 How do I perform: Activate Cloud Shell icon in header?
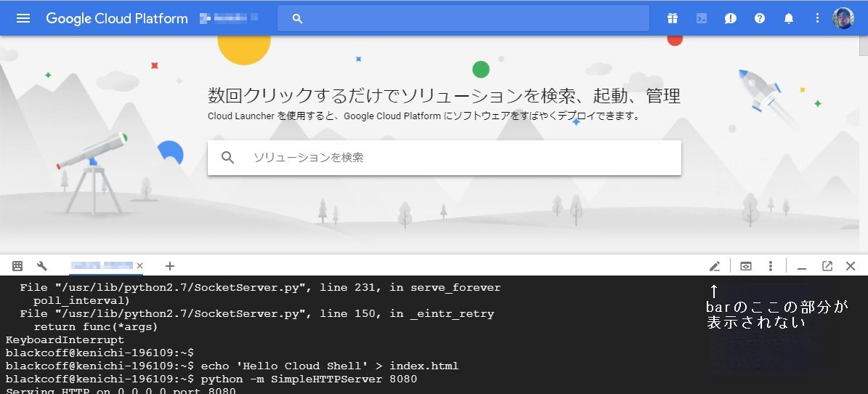pyautogui.click(x=702, y=18)
